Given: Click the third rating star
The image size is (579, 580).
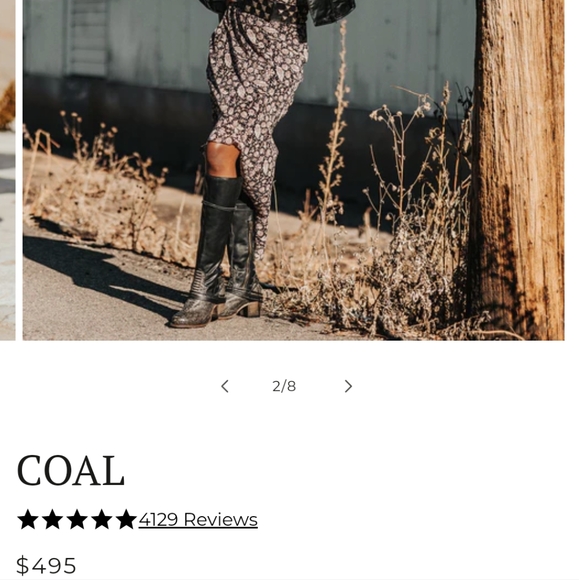Looking at the screenshot, I should pos(77,519).
